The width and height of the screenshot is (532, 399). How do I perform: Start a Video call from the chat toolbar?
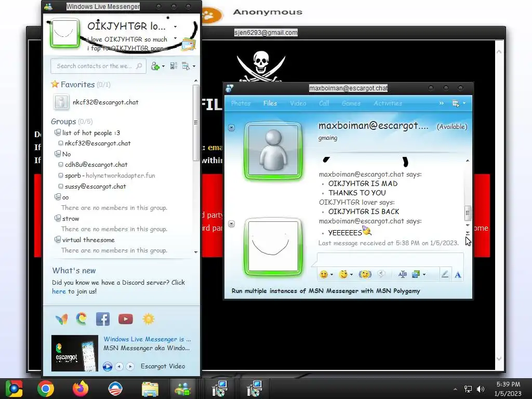[298, 103]
